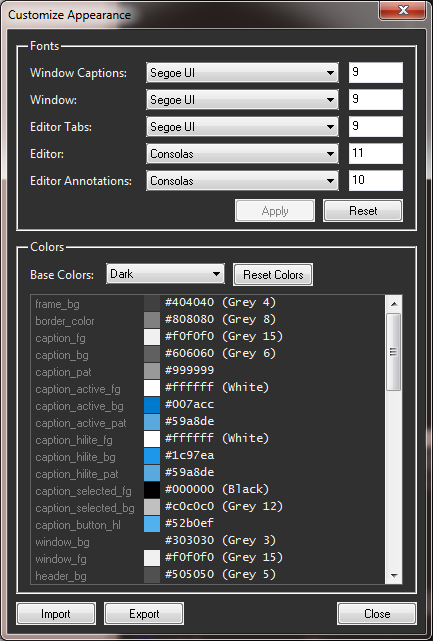
Task: Open the Base Colors dropdown set to Dark
Action: (165, 274)
